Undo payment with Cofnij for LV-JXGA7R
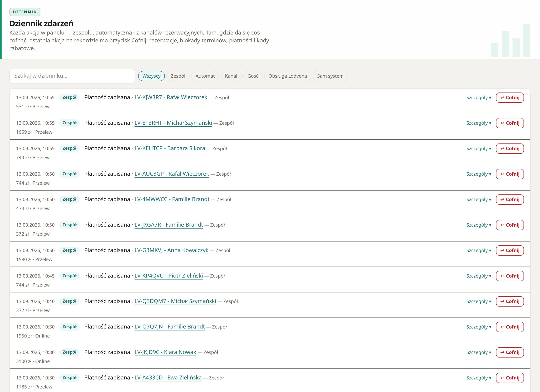Image resolution: width=540 pixels, height=392 pixels. [x=510, y=225]
